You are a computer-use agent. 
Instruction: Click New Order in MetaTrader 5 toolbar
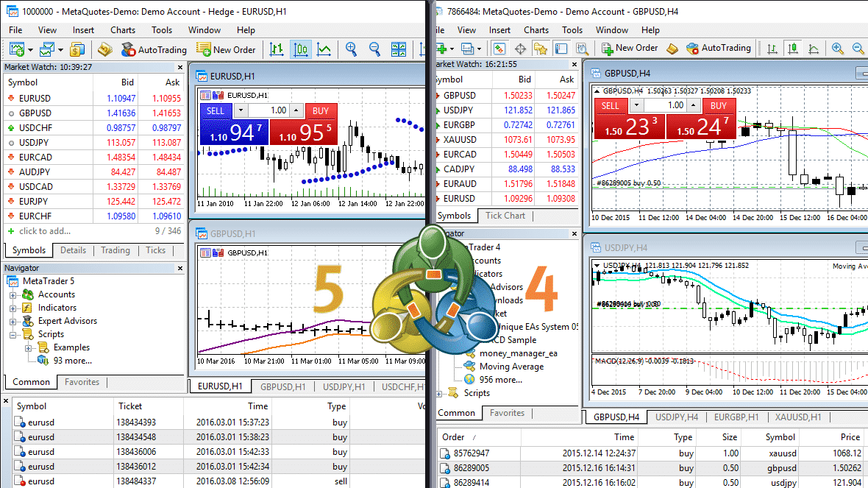coord(226,49)
